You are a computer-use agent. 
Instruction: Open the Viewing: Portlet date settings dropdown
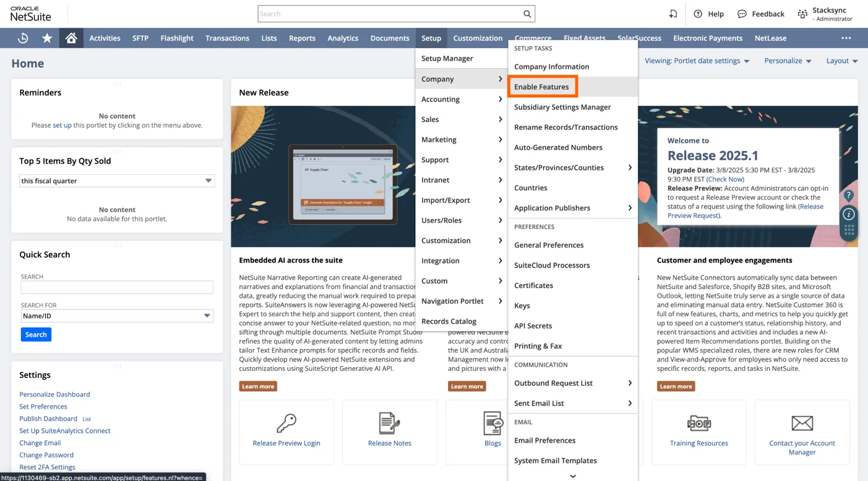click(x=697, y=61)
